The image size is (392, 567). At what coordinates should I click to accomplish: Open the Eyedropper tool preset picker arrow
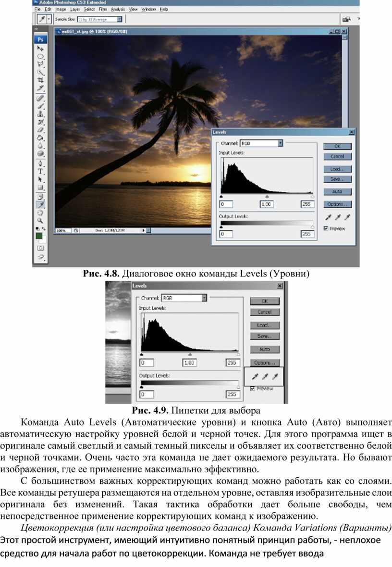tap(49, 19)
